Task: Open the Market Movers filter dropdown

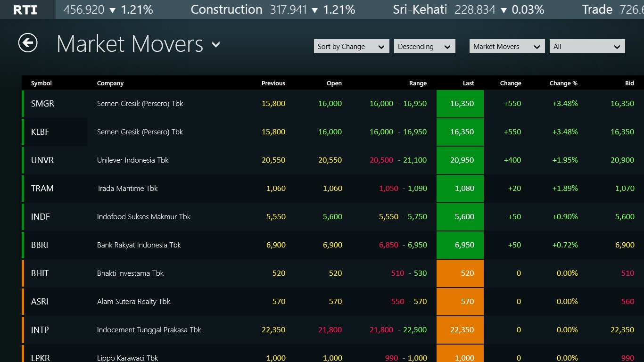Action: 507,47
